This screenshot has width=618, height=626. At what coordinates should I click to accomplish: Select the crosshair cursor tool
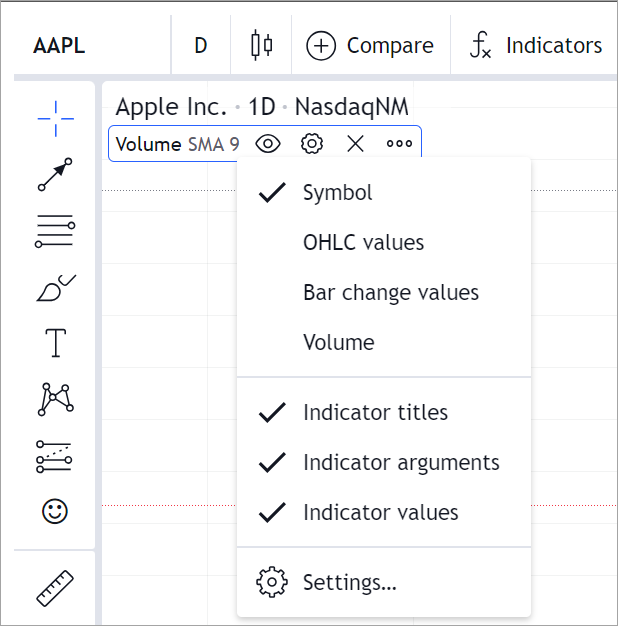point(55,119)
